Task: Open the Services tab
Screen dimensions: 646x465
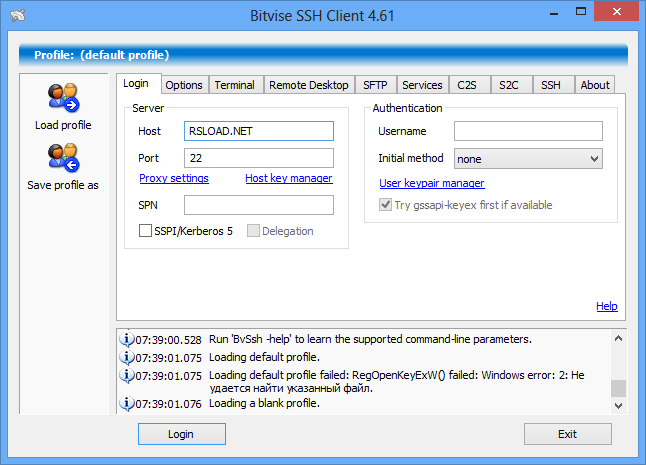Action: point(422,85)
